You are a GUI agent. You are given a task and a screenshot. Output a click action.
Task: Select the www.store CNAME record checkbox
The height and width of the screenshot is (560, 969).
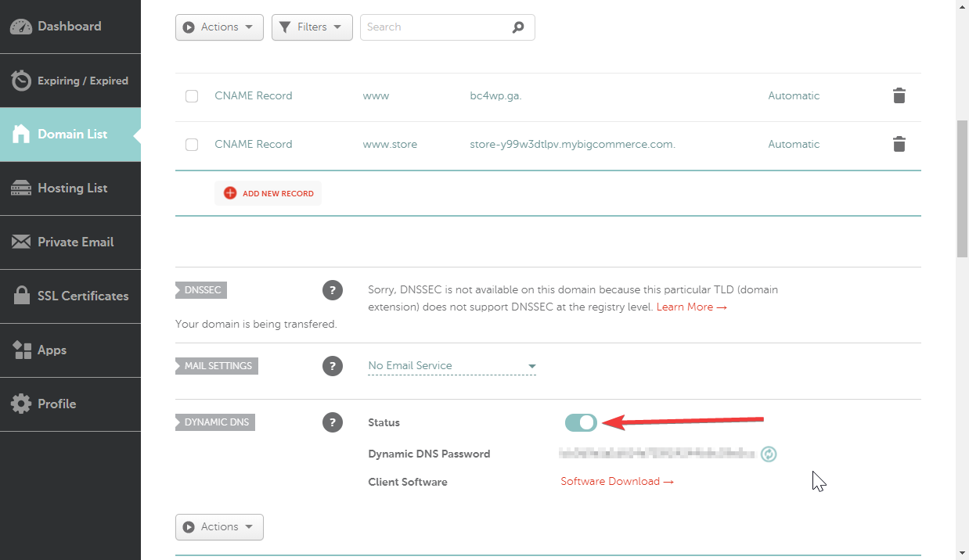coord(192,145)
